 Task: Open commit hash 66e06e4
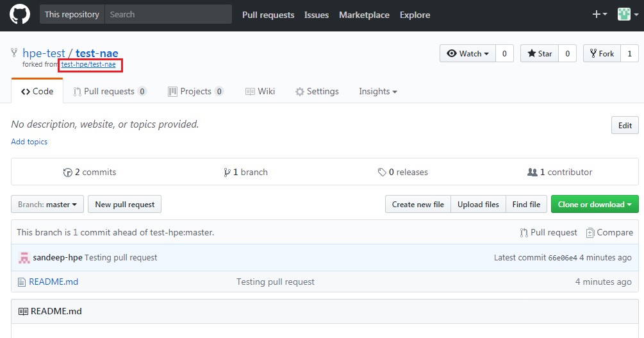(x=562, y=258)
